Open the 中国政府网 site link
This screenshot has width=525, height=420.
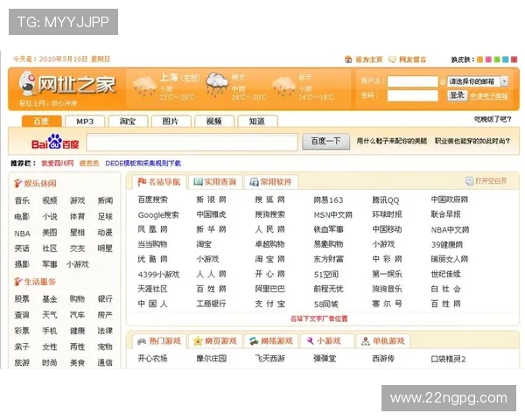tap(450, 199)
